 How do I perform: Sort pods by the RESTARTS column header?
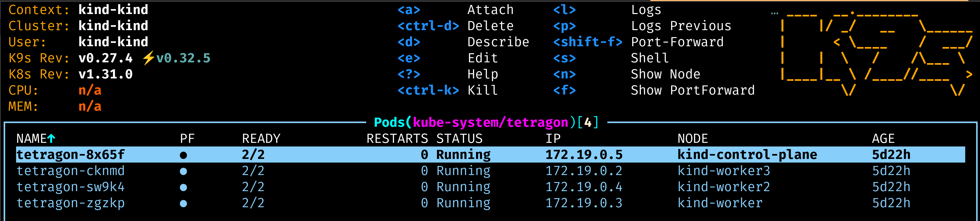(397, 138)
